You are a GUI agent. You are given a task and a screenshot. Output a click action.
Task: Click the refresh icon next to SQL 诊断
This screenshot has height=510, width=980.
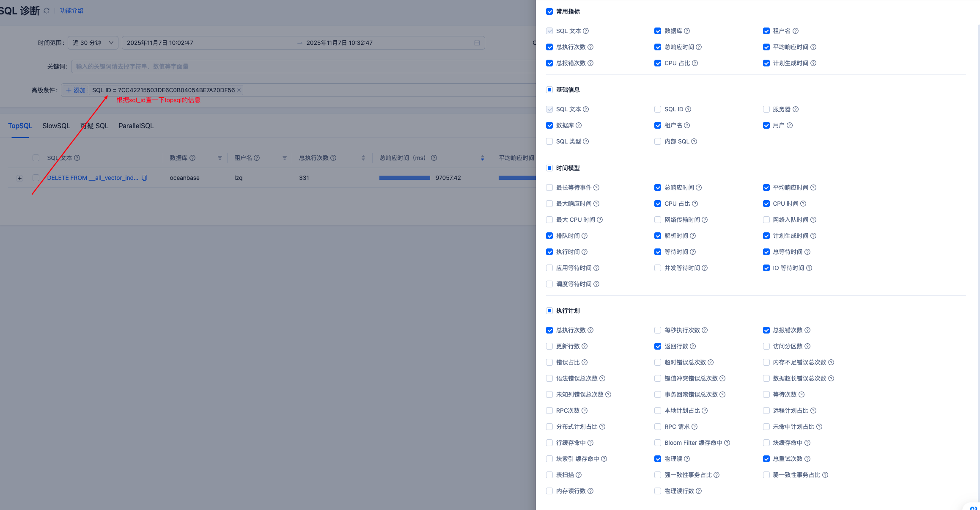(47, 11)
